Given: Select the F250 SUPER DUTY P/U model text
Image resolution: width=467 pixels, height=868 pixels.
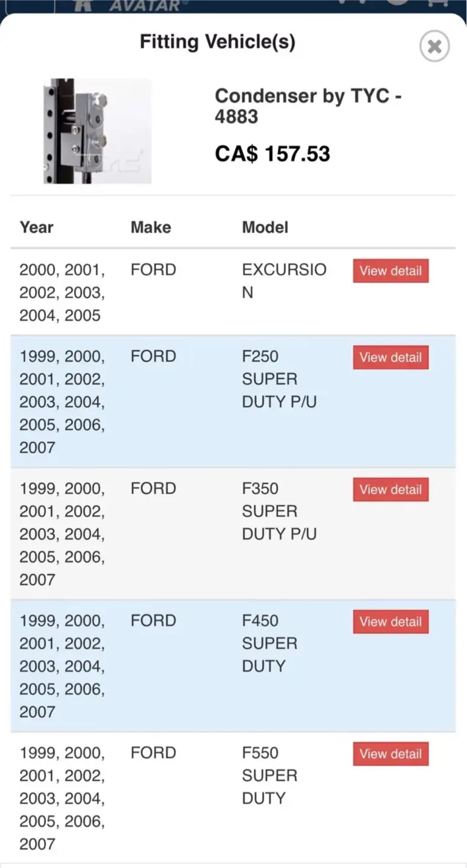Looking at the screenshot, I should tap(279, 379).
